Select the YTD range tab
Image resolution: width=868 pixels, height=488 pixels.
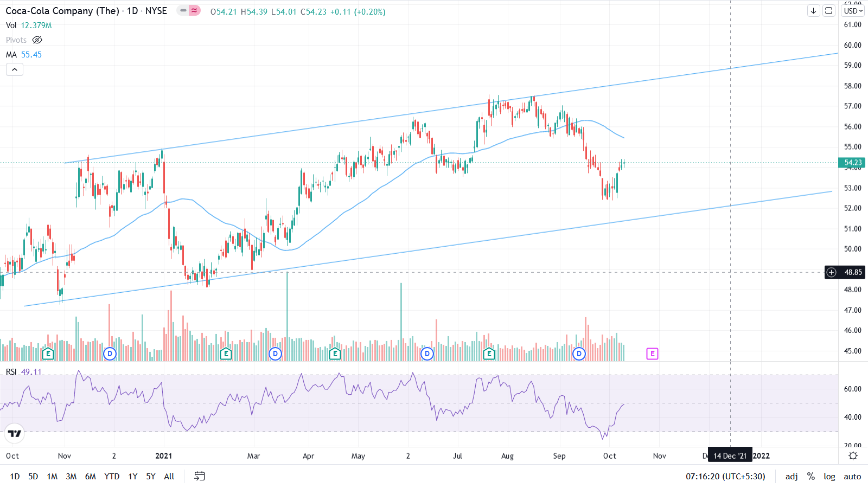click(112, 476)
